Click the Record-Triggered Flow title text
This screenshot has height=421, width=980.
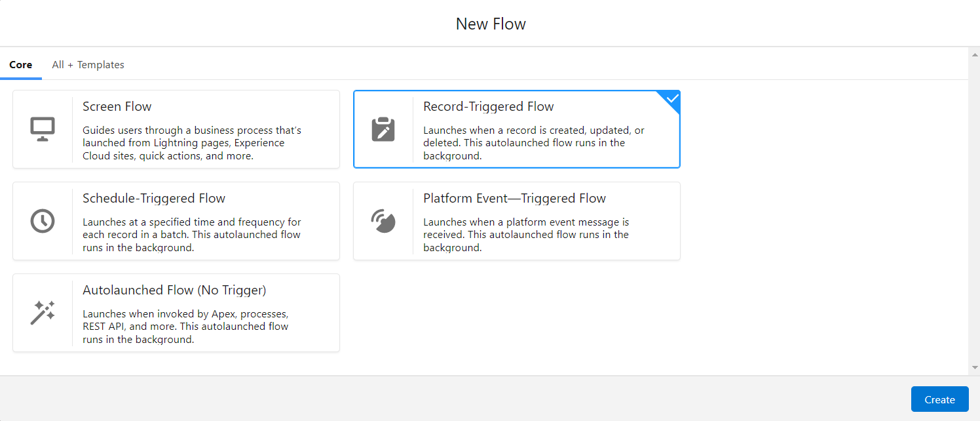488,107
